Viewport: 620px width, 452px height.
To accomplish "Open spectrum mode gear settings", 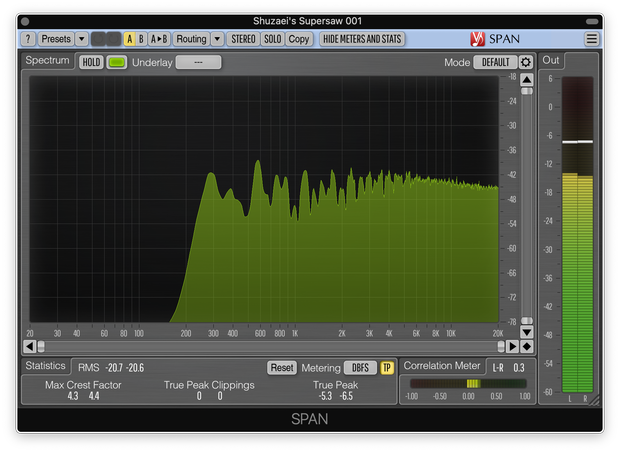I will pos(525,62).
